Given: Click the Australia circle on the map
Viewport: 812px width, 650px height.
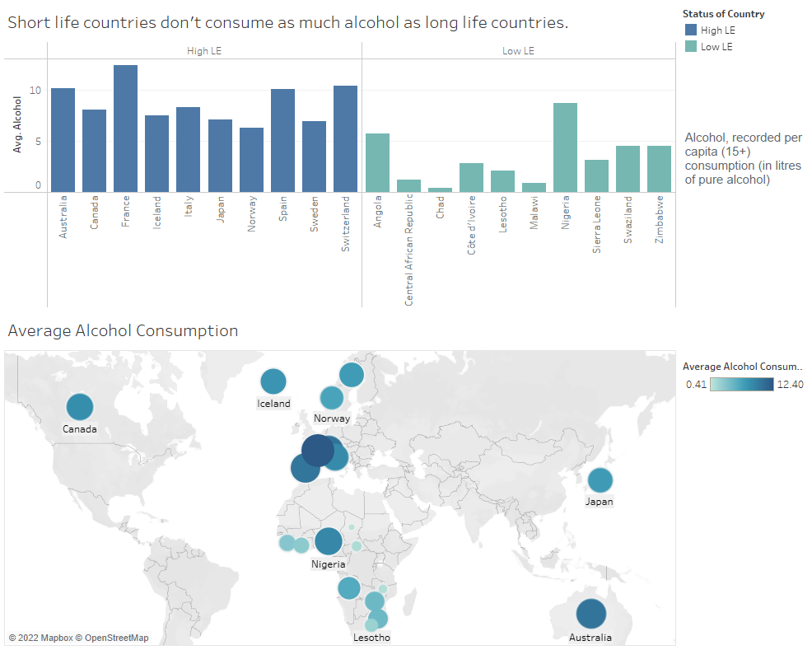Looking at the screenshot, I should [590, 614].
